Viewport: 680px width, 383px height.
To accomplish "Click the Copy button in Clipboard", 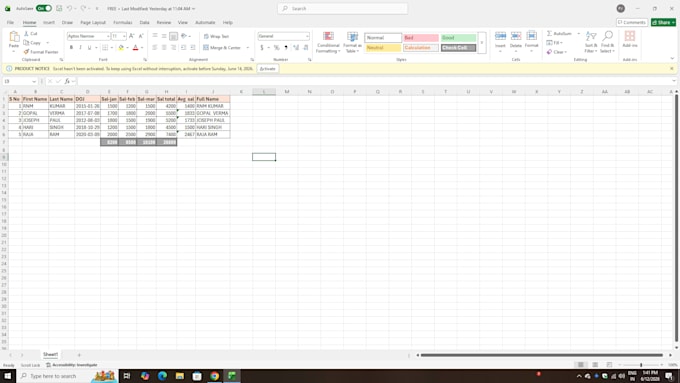I will click(x=33, y=43).
